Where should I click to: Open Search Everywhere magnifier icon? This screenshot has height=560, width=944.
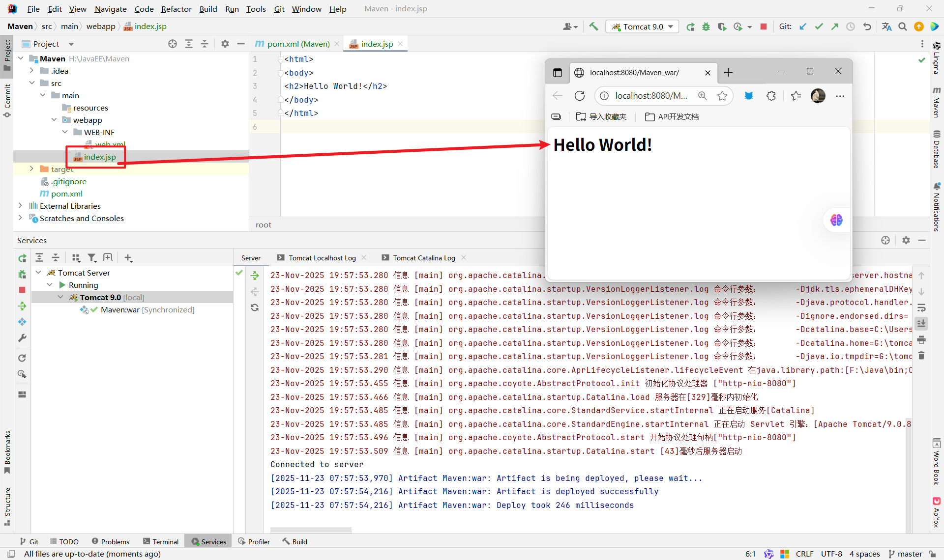tap(903, 27)
